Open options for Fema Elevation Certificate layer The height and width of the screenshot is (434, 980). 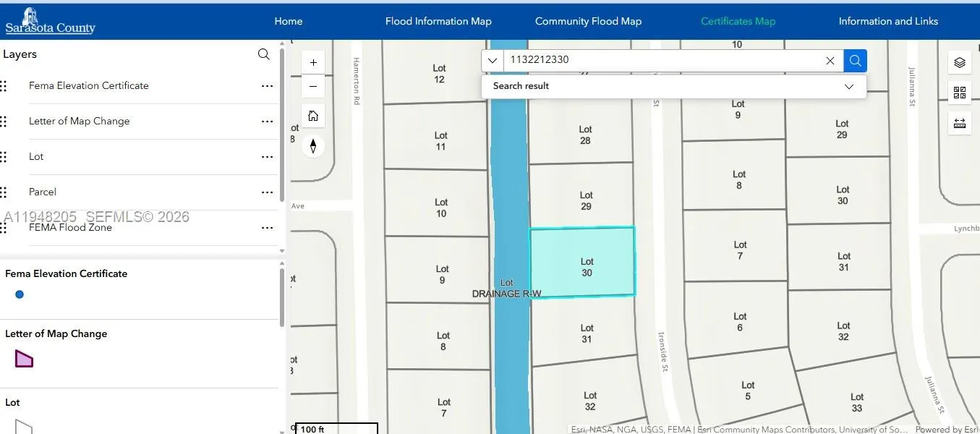tap(267, 86)
